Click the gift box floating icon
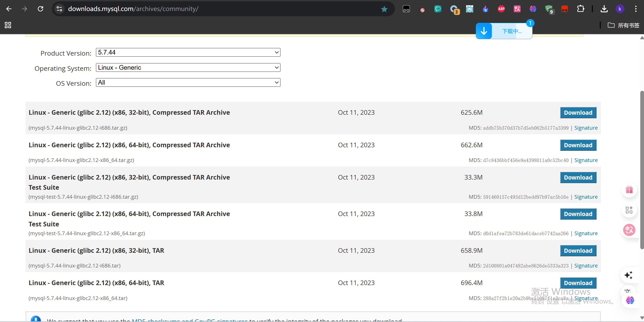 629,190
